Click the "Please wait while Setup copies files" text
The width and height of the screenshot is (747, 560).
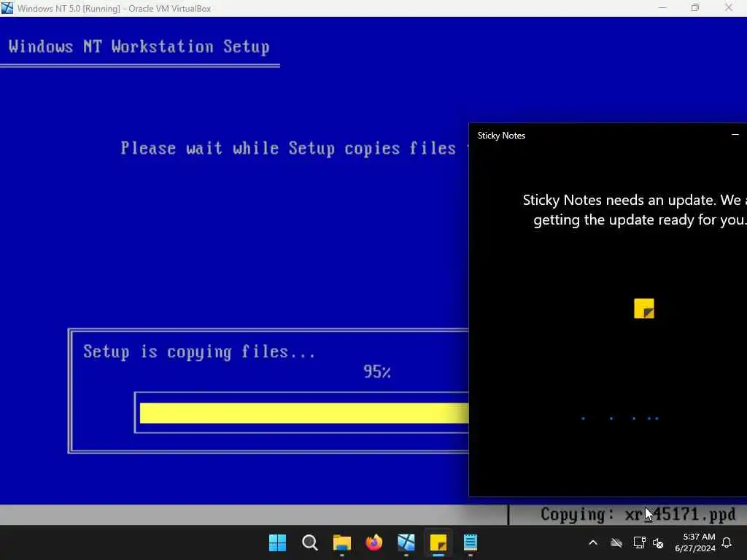click(288, 149)
